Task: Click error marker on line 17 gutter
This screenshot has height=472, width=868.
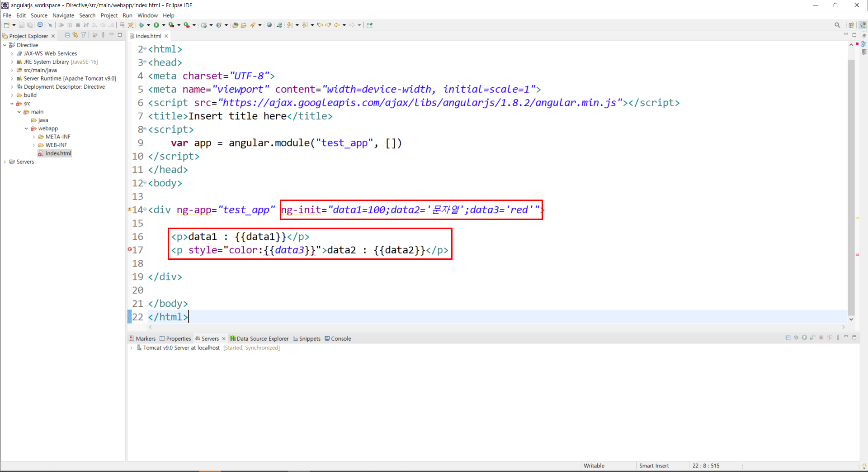Action: (130, 249)
